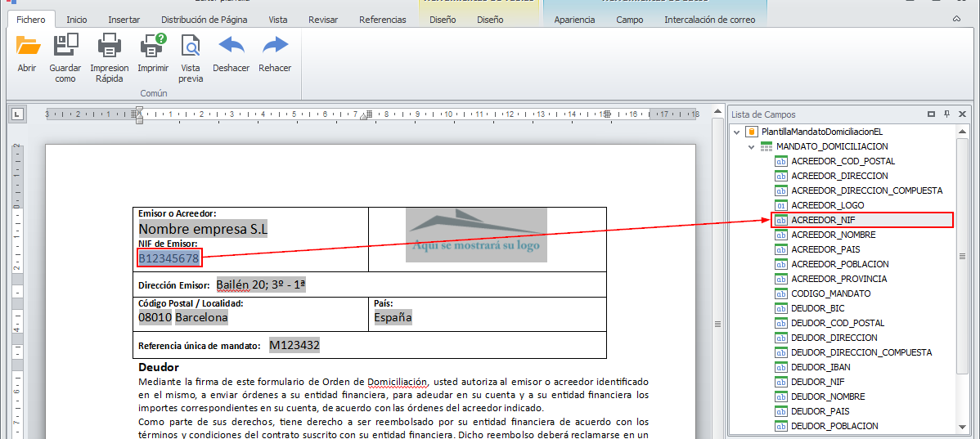Click the Nombre empresa S.L field
Viewport: 980px width, 439px height.
click(203, 229)
